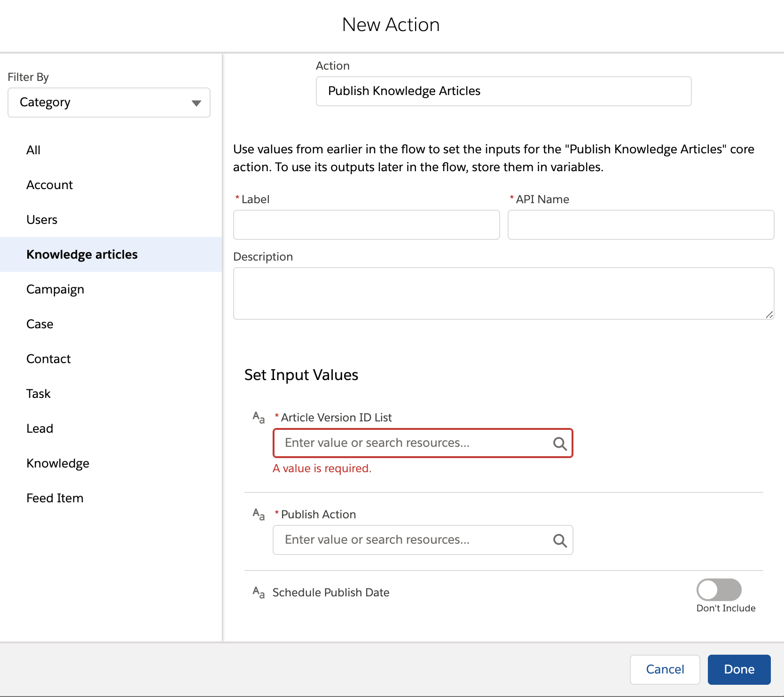This screenshot has height=697, width=784.
Task: Click the search icon in Article Version ID List
Action: tap(560, 443)
